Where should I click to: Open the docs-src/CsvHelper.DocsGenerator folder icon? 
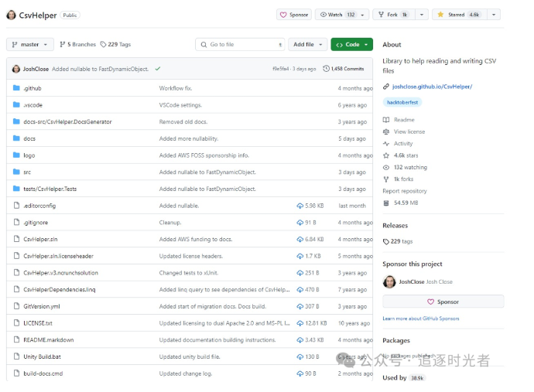(16, 121)
